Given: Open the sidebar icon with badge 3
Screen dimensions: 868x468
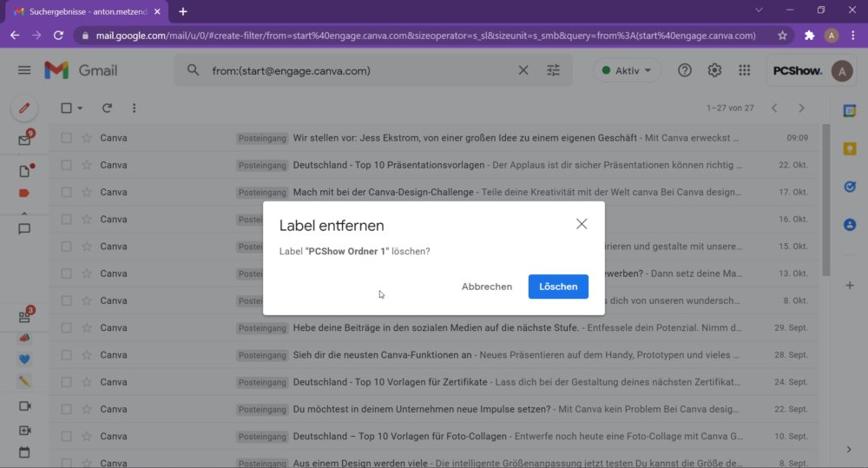Looking at the screenshot, I should click(24, 316).
